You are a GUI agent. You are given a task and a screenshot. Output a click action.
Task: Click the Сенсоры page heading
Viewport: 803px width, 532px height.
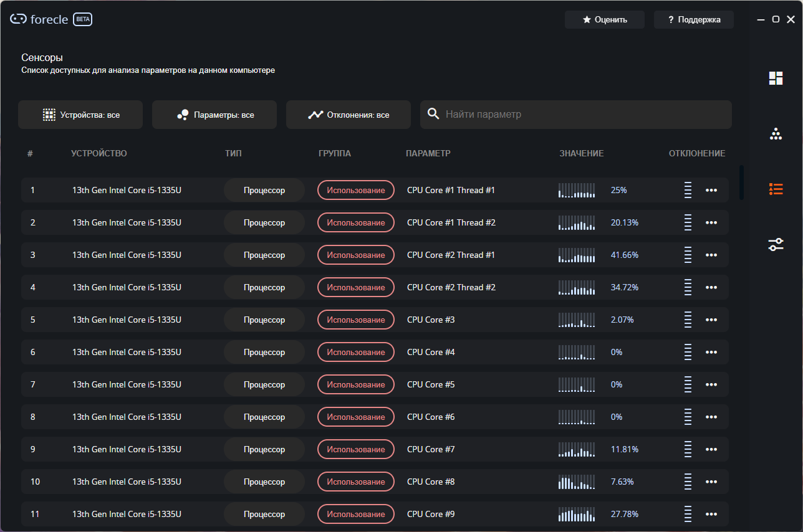coord(42,57)
